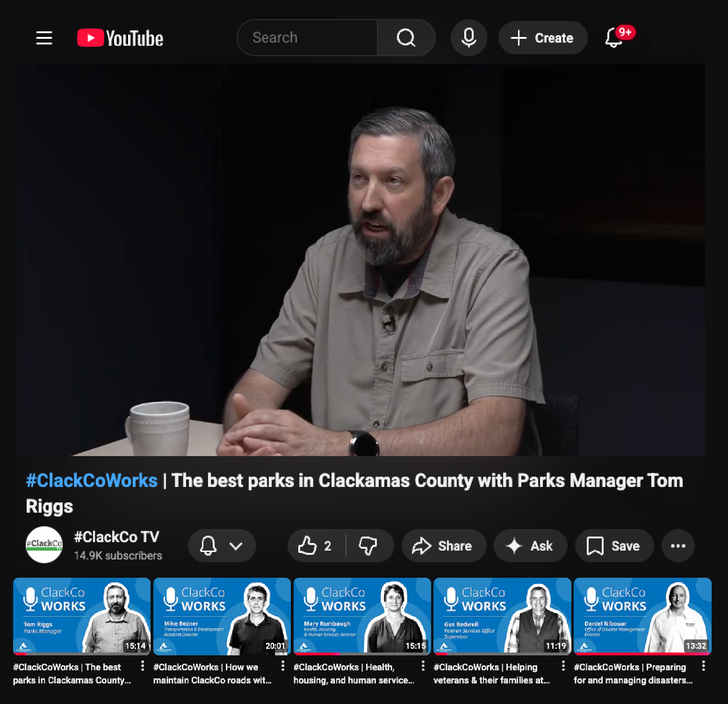This screenshot has height=704, width=728.
Task: Open the more actions ellipsis menu
Action: coord(678,545)
